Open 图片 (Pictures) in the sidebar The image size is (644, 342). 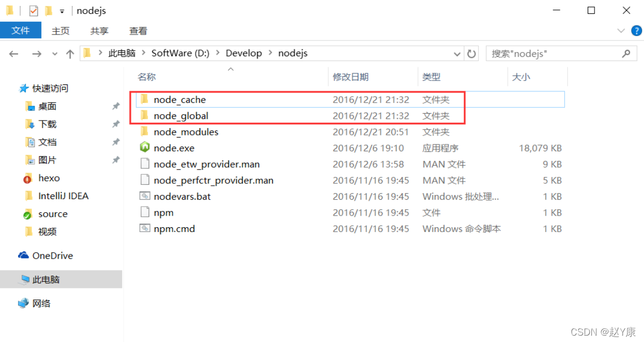coord(41,160)
